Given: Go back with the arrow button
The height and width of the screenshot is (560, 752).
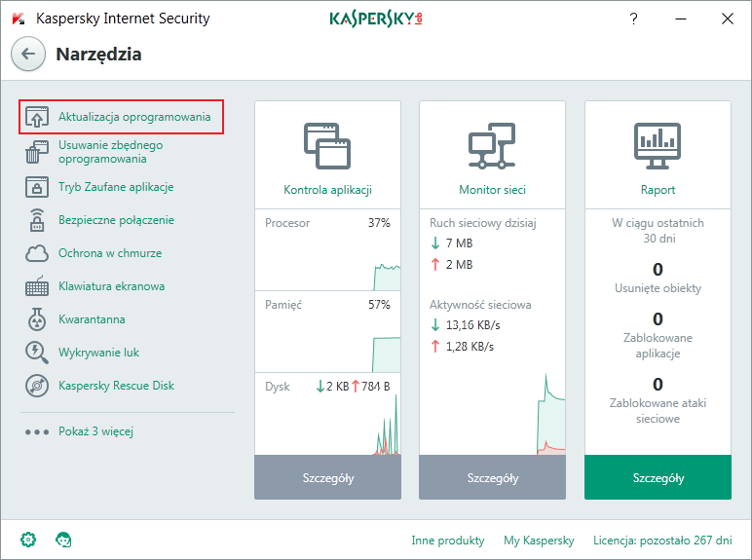Looking at the screenshot, I should coord(28,55).
